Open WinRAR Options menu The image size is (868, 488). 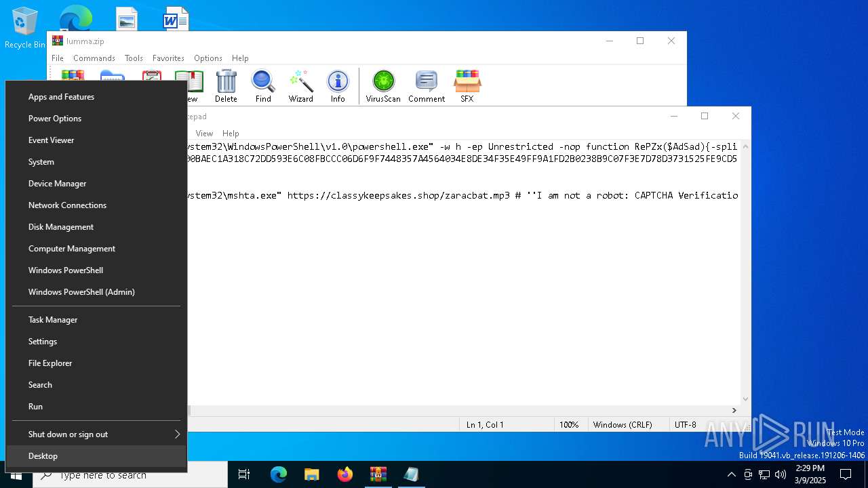click(x=208, y=58)
